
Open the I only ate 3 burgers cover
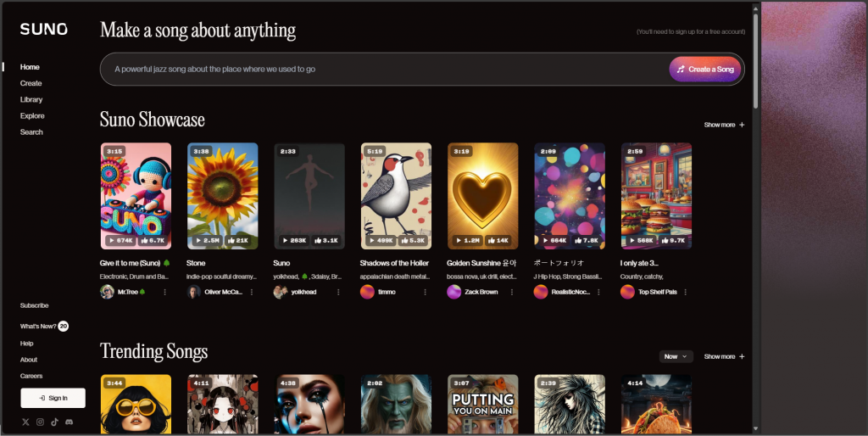(x=656, y=196)
